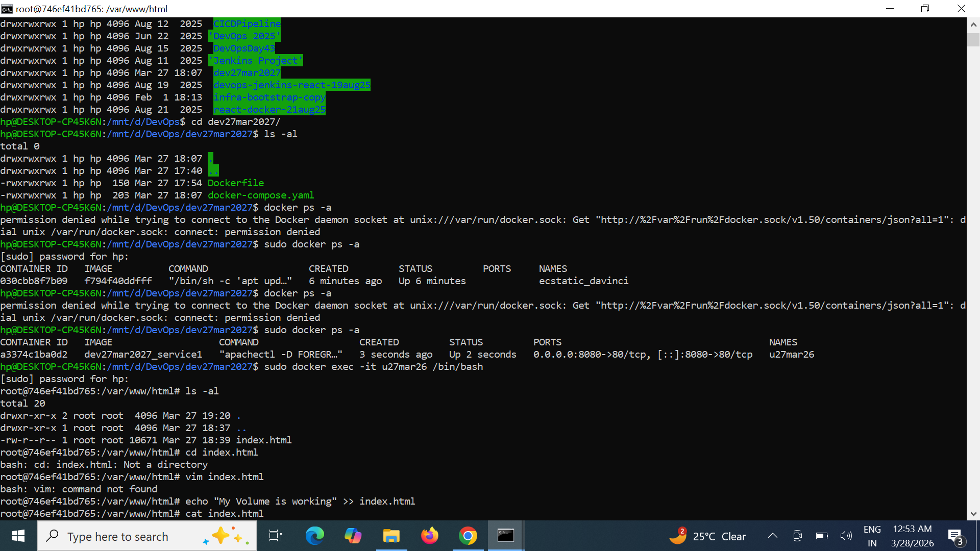Switch ENG IN input language

click(x=872, y=536)
